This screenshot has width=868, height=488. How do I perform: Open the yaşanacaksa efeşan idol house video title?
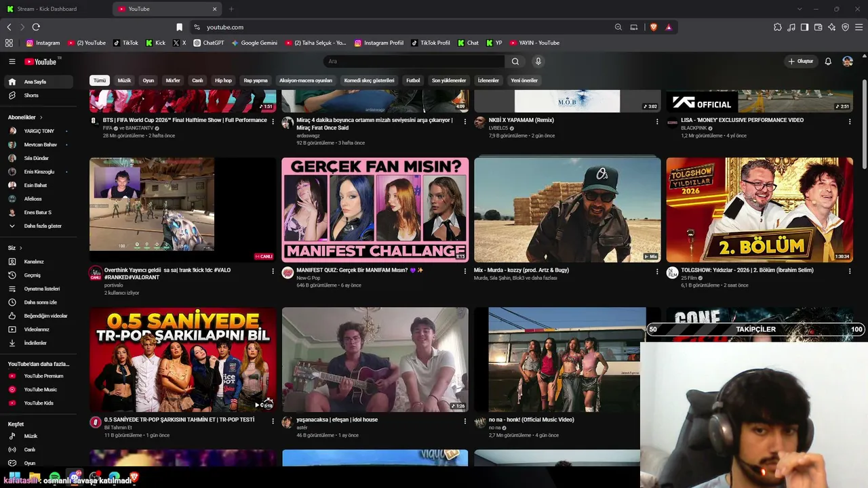(x=337, y=420)
